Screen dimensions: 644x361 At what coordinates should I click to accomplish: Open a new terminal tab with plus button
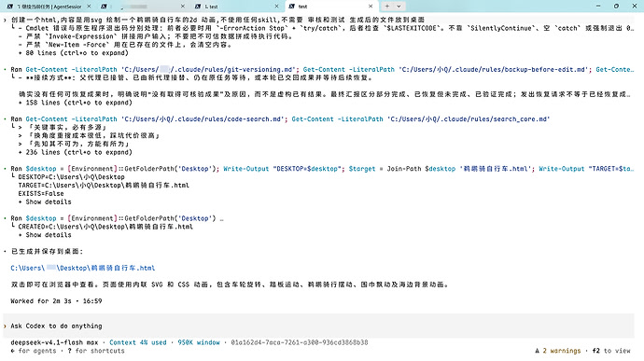[x=387, y=7]
